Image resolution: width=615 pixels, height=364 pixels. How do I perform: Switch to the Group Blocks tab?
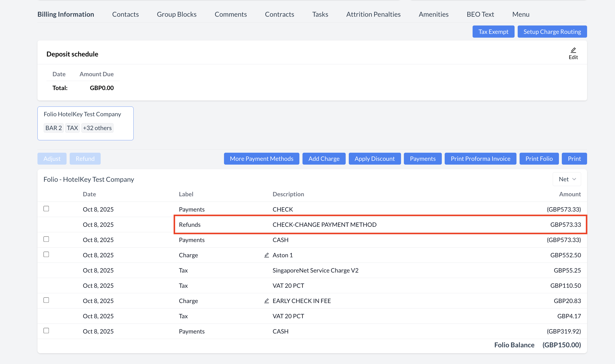[177, 14]
